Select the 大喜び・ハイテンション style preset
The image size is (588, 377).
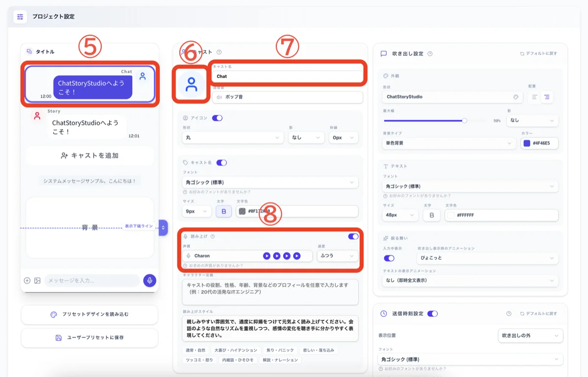236,351
